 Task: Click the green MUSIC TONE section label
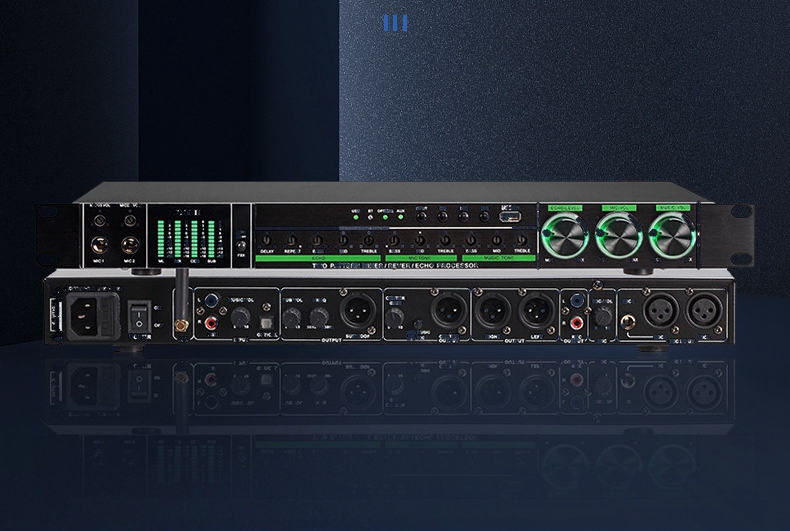click(x=500, y=258)
